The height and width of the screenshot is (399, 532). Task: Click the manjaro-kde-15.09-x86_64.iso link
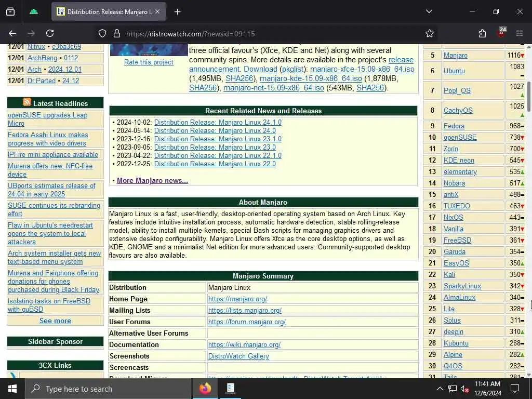(x=311, y=78)
